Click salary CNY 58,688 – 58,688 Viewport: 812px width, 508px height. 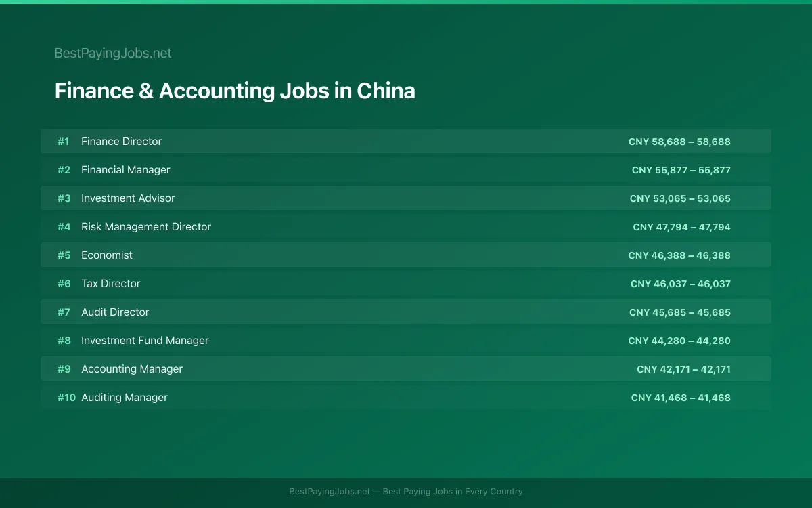click(x=679, y=142)
